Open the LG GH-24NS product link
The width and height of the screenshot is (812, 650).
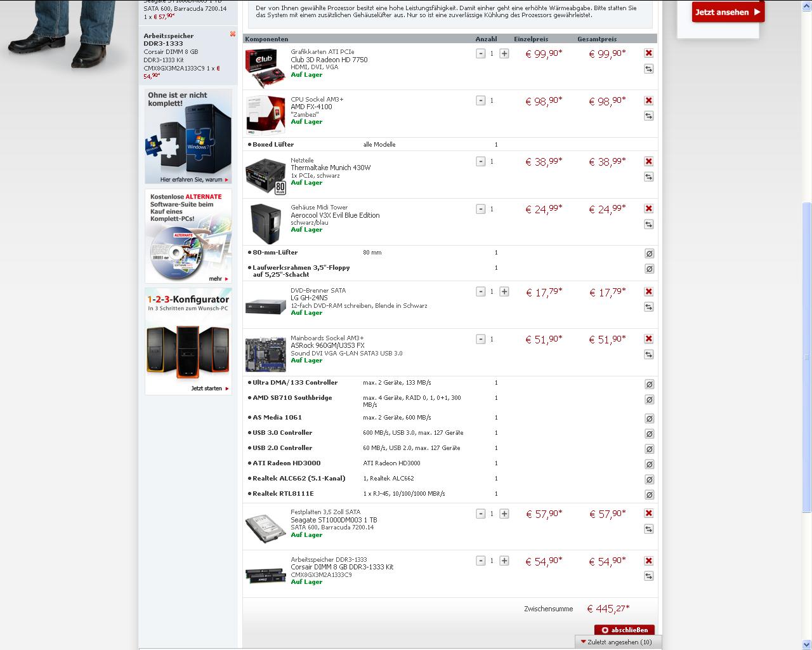point(309,298)
